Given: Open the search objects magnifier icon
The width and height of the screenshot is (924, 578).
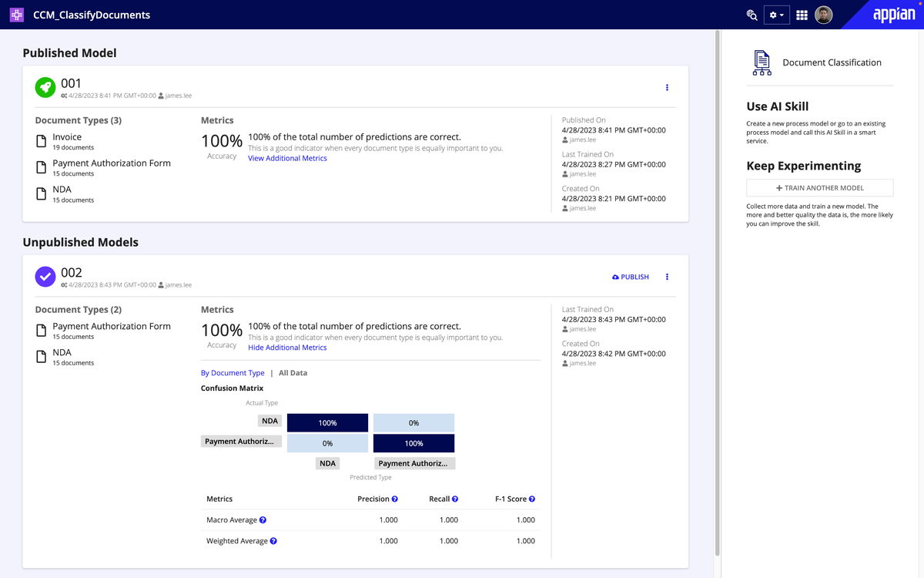Looking at the screenshot, I should click(752, 15).
